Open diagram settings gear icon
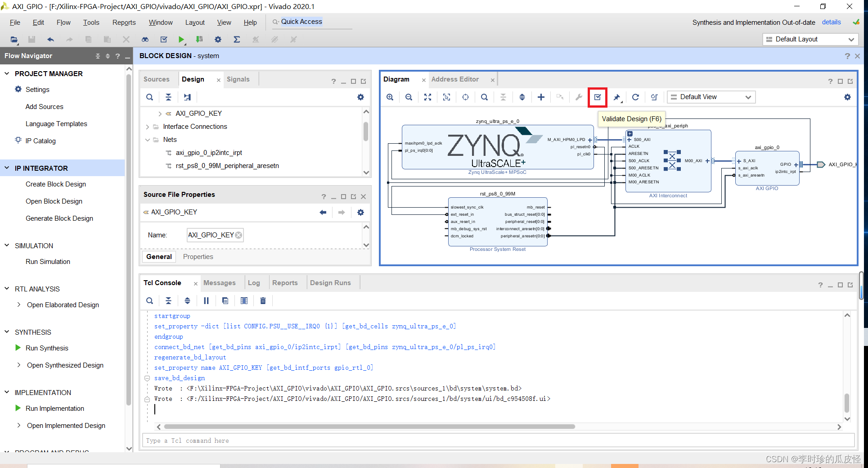This screenshot has width=868, height=468. [x=847, y=97]
